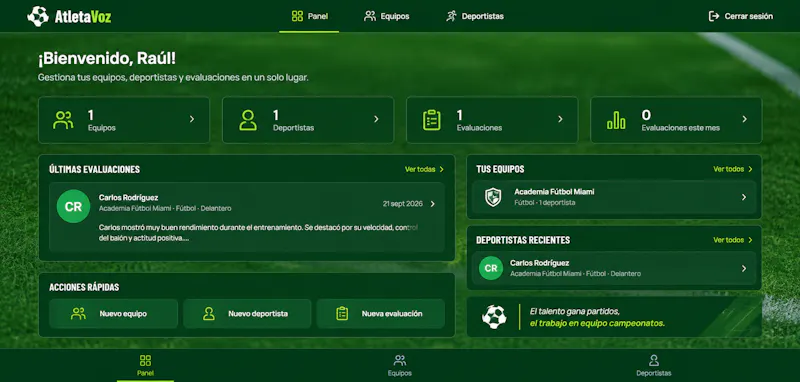800x382 pixels.
Task: Click the Equipos people icon in top navigation
Action: click(x=370, y=16)
